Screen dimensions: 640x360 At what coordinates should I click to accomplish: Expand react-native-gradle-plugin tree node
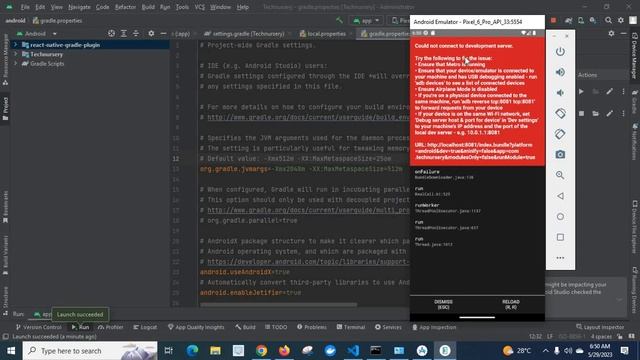[x=16, y=45]
